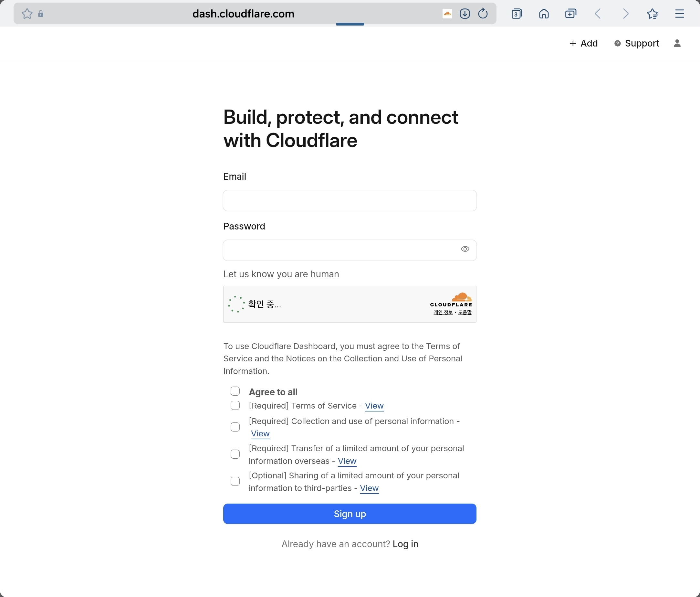Viewport: 700px width, 597px height.
Task: Open the favorites list icon
Action: pos(653,14)
